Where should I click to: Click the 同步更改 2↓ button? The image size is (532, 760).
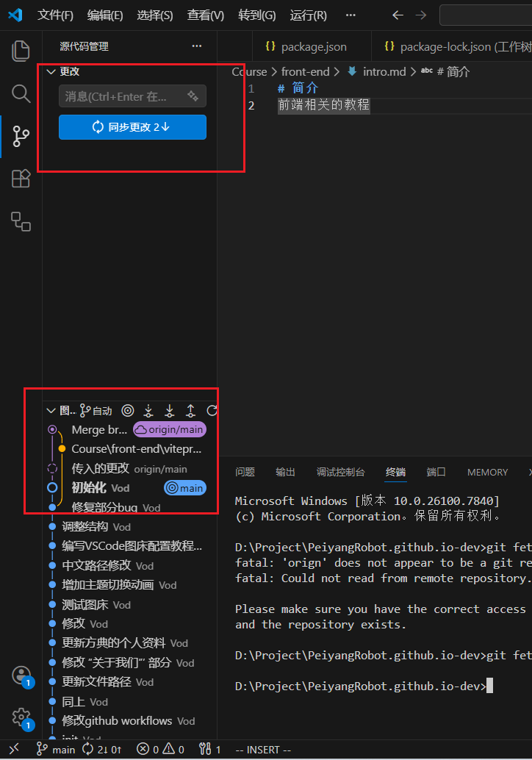tap(132, 127)
